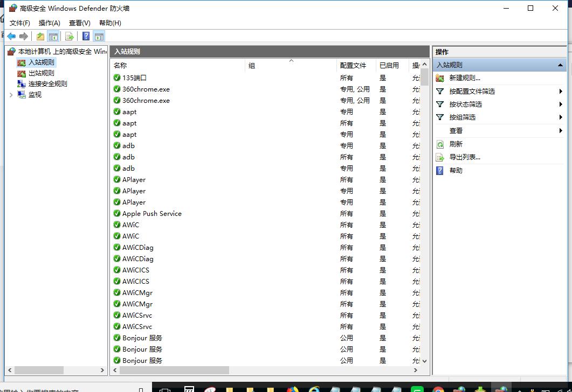
Task: Toggle the console tree pane toolbar icon
Action: (53, 36)
